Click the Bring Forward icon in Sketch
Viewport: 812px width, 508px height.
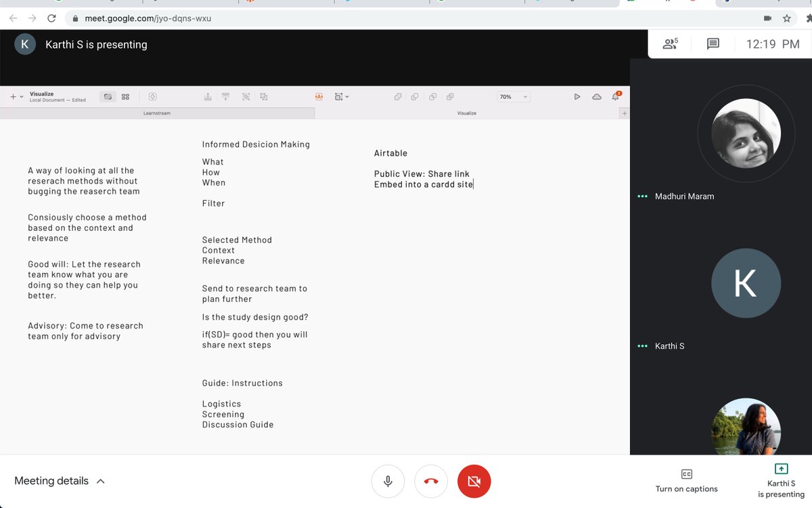pos(208,97)
